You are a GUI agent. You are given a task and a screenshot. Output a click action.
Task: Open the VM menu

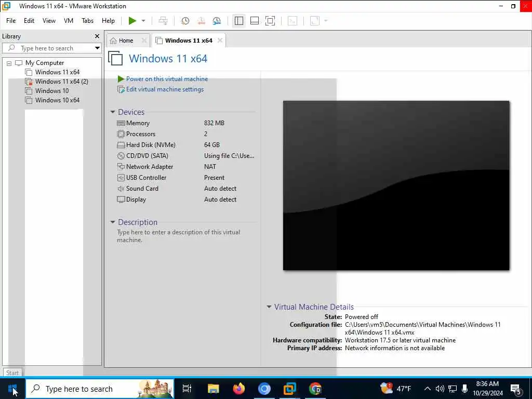[69, 21]
